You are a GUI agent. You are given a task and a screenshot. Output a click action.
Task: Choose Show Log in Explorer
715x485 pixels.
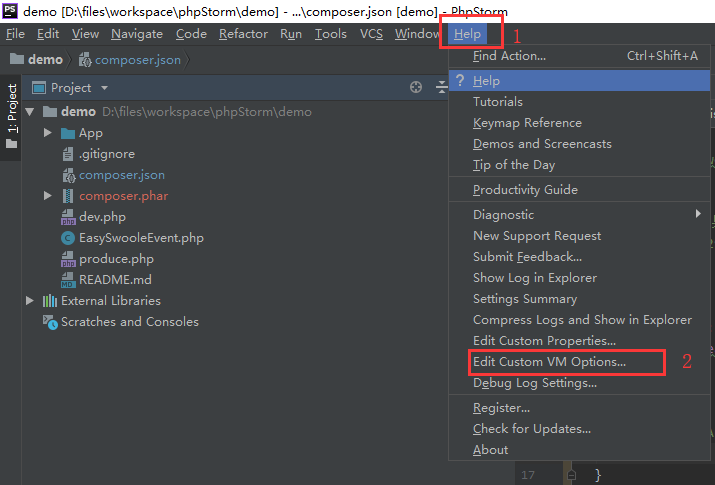coord(579,278)
